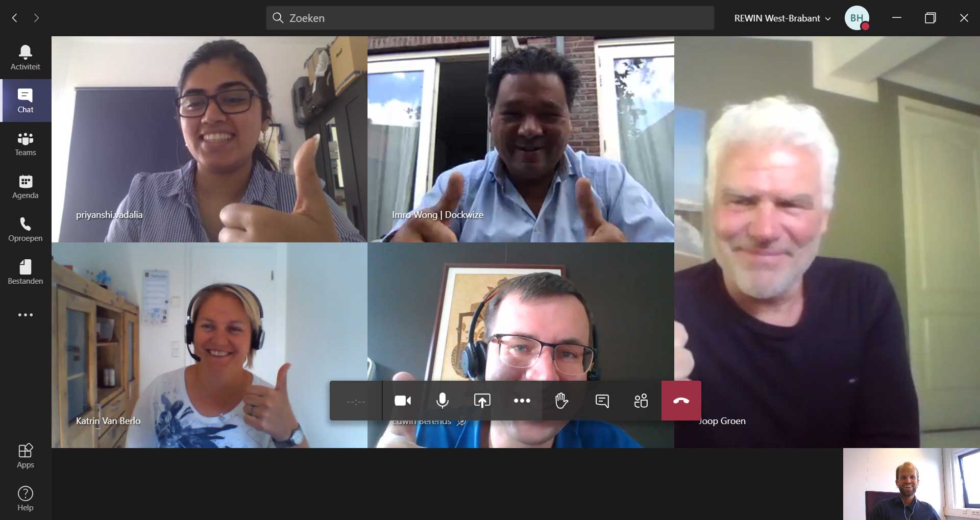
Task: Expand more apps ellipsis in sidebar
Action: pos(25,315)
